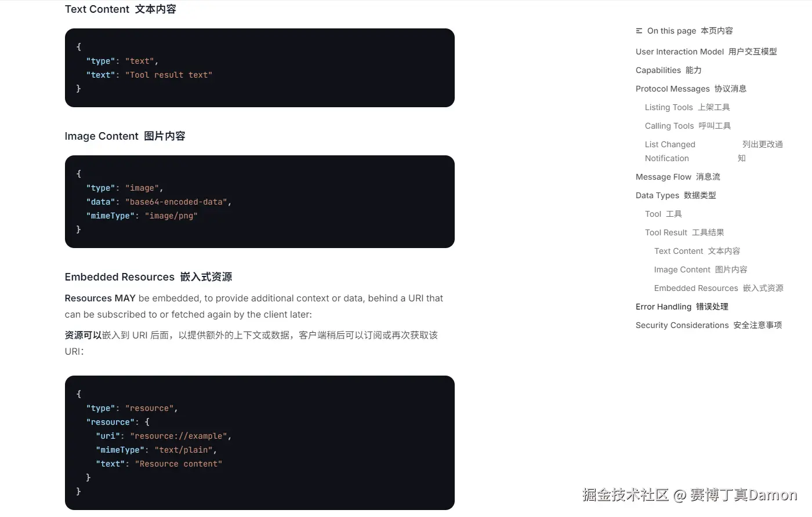This screenshot has height=517, width=812.
Task: Click the Image Content heading
Action: pos(125,136)
